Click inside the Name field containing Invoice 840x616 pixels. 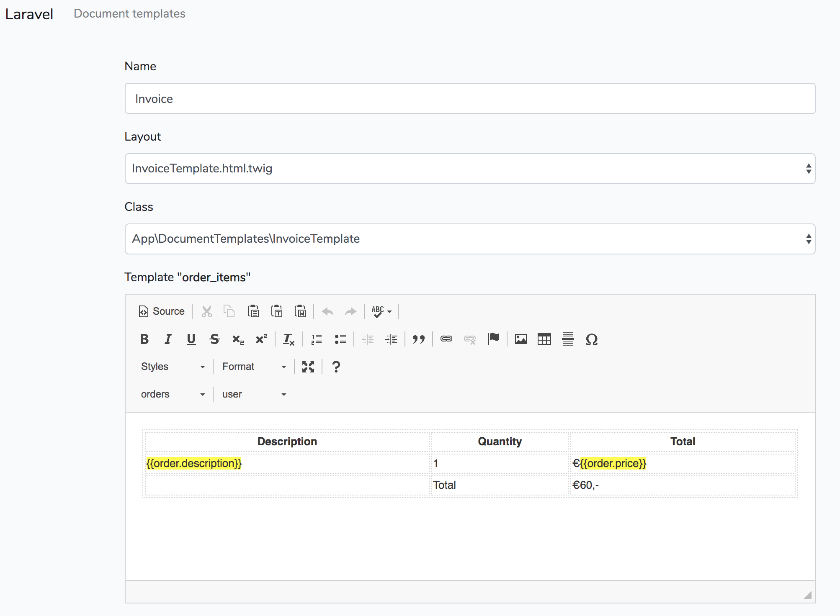[469, 98]
